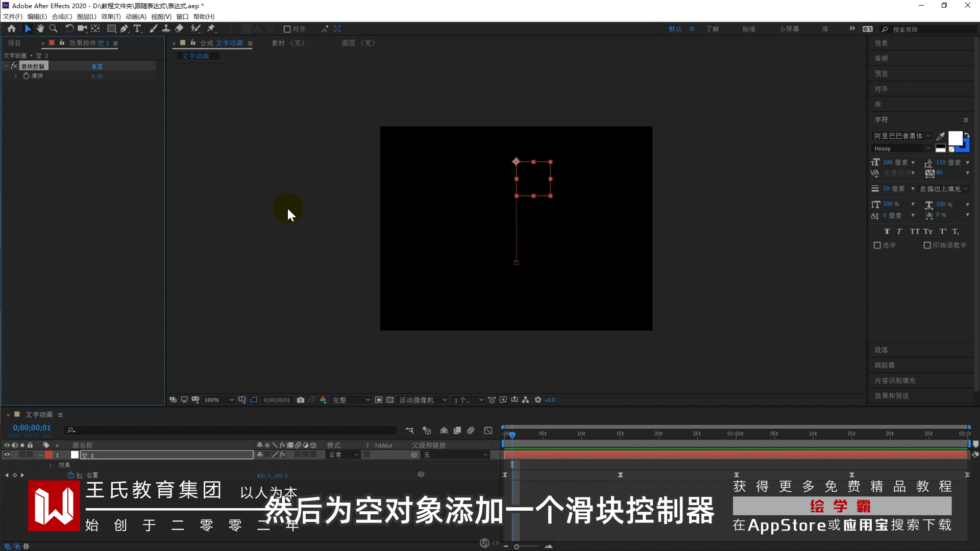Hide layer 空 3 with eye toggle
The image size is (980, 551).
pos(7,455)
